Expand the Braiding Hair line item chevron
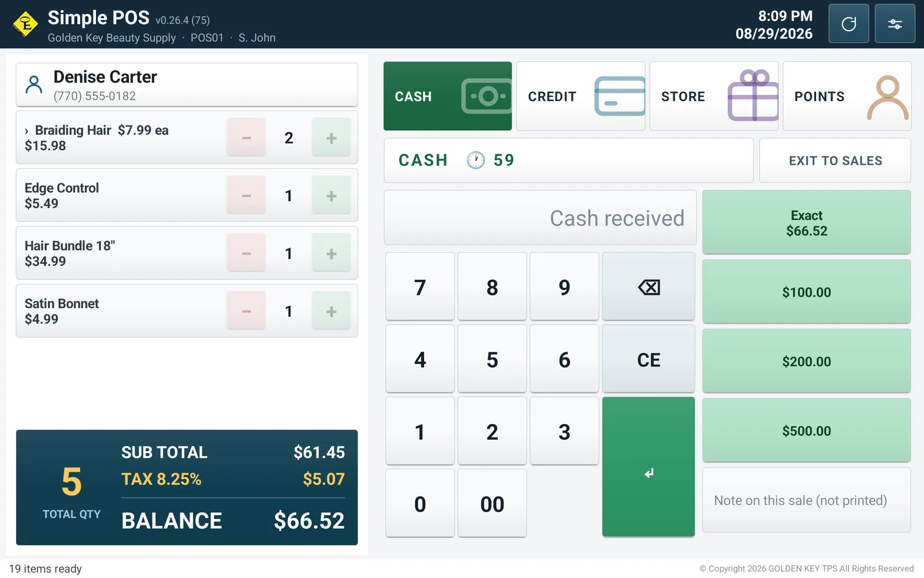The width and height of the screenshot is (924, 578). coord(27,131)
